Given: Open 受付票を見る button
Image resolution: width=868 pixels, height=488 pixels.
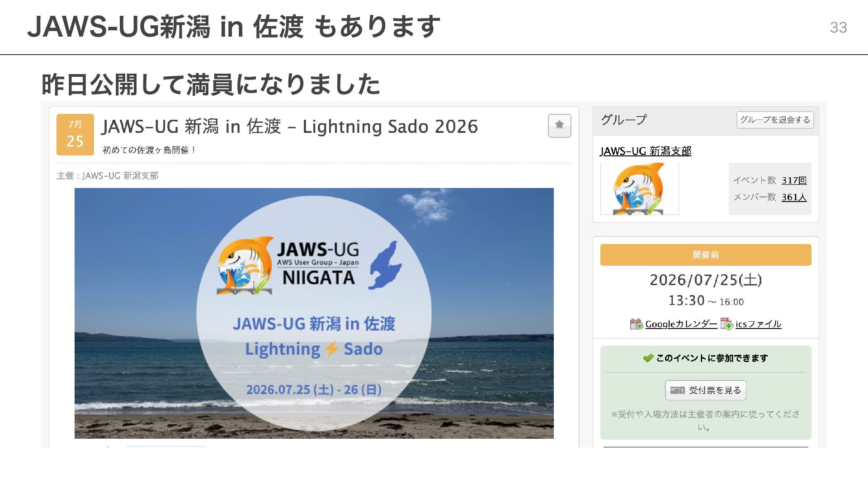Looking at the screenshot, I should click(x=705, y=390).
